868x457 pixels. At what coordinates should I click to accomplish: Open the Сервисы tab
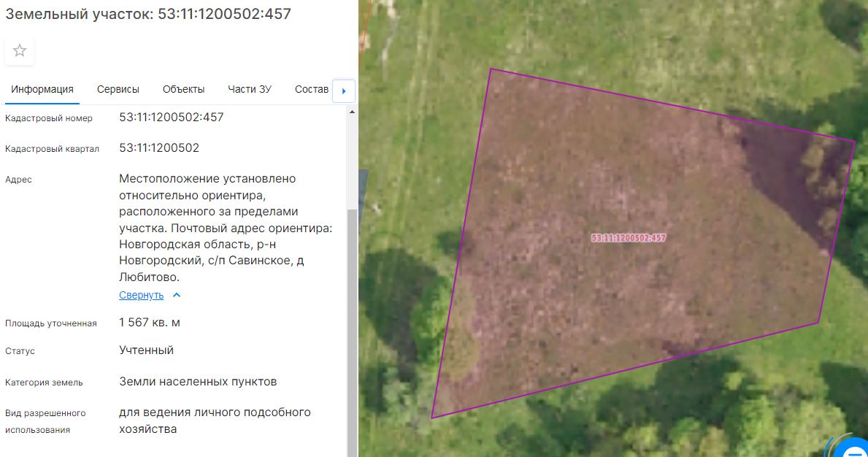(118, 90)
